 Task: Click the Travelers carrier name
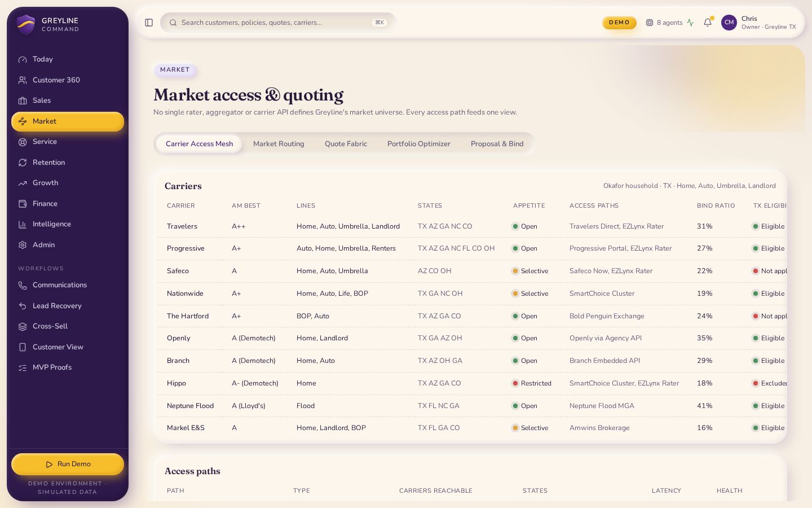point(182,226)
